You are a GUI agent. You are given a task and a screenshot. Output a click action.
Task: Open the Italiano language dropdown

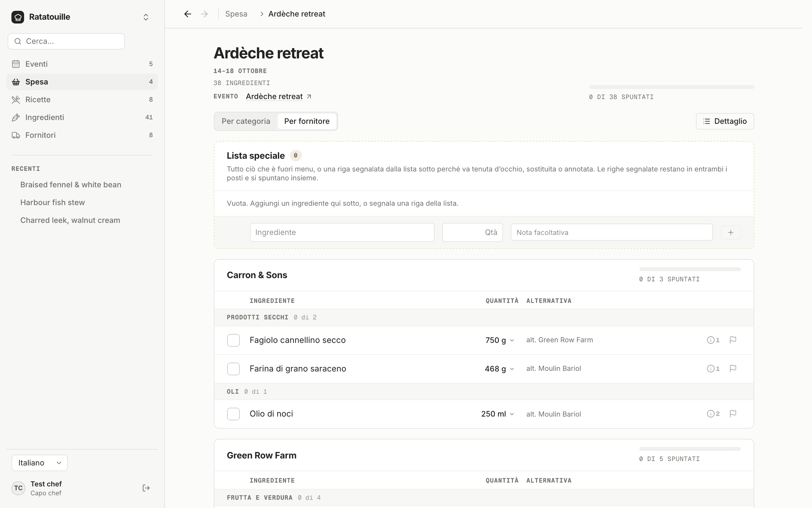coord(40,463)
